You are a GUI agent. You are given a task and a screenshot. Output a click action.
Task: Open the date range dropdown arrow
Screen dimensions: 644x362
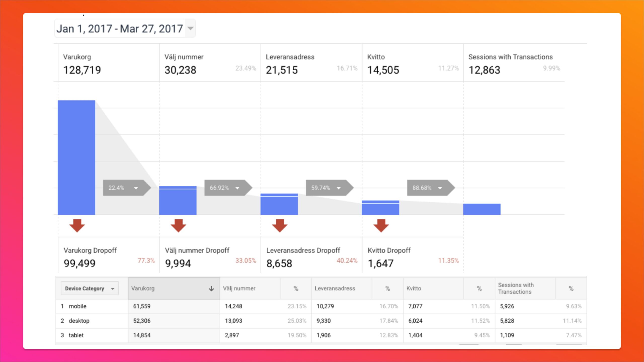coord(191,28)
